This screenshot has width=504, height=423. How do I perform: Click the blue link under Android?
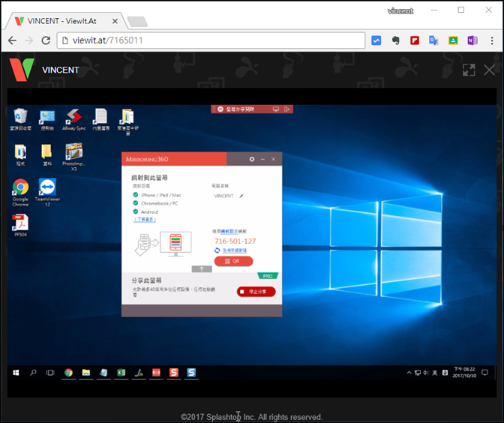coord(145,220)
